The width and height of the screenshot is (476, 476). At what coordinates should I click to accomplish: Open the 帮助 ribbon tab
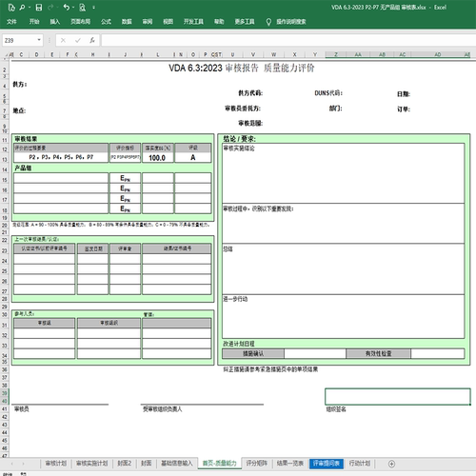(219, 22)
